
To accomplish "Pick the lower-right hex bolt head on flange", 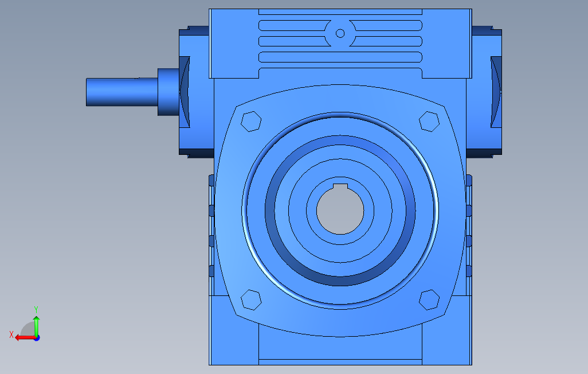I will 429,299.
